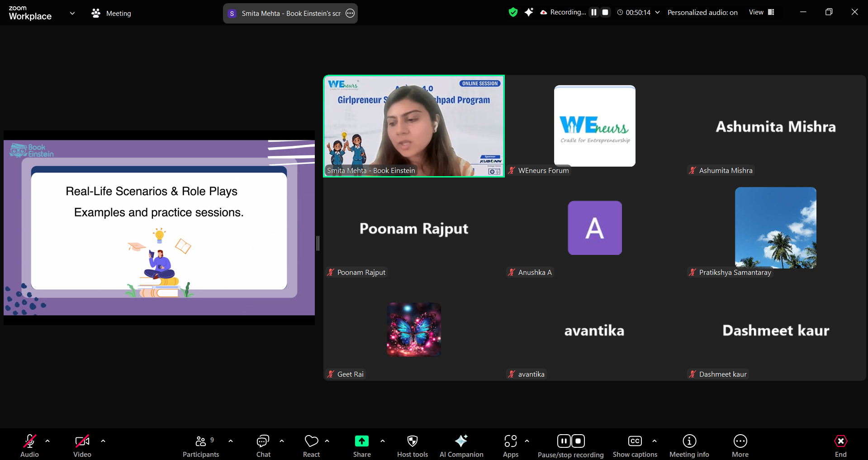Open the React heart menu

pos(311,446)
